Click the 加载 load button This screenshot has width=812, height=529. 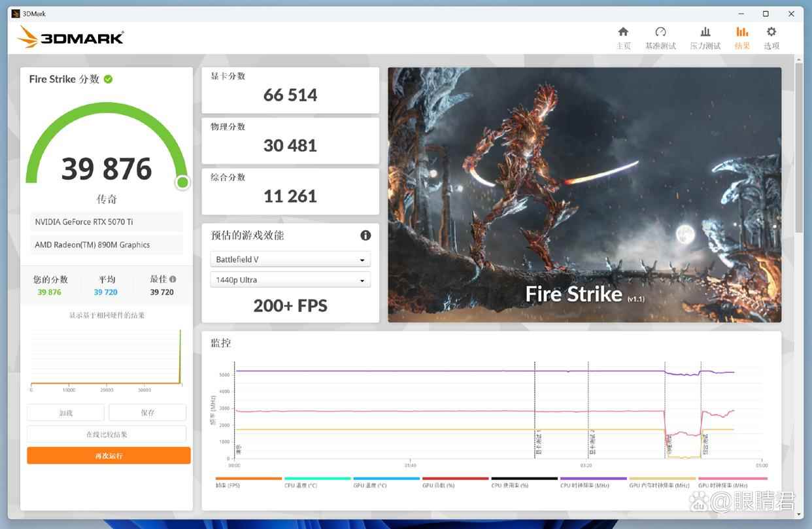click(x=65, y=413)
